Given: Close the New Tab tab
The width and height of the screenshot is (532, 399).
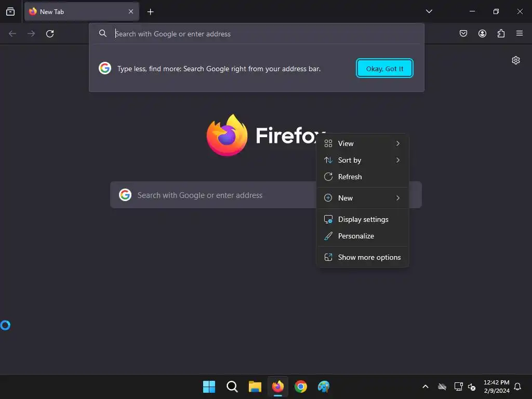Looking at the screenshot, I should [x=131, y=11].
